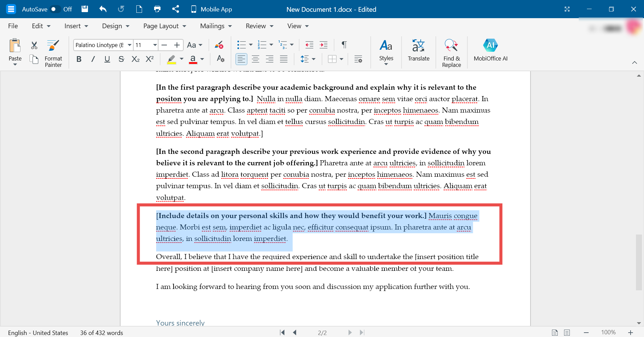Image resolution: width=644 pixels, height=337 pixels.
Task: Open highlight color picker arrow
Action: pyautogui.click(x=182, y=59)
